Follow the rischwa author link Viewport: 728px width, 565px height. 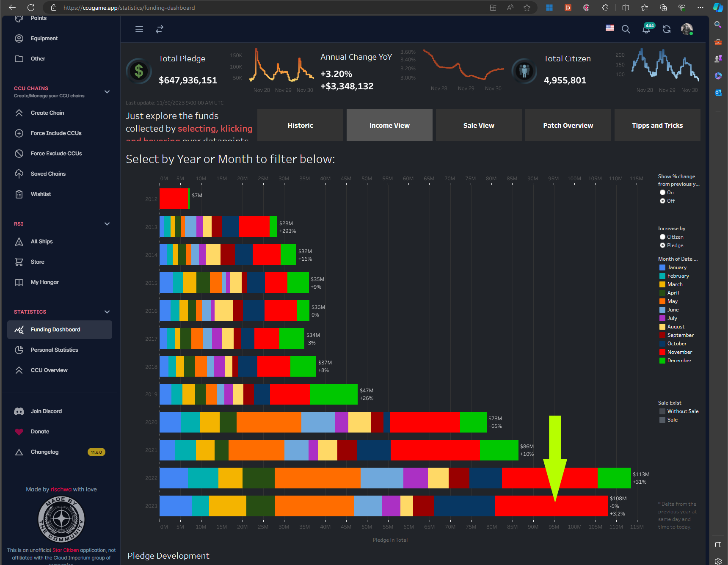point(61,489)
